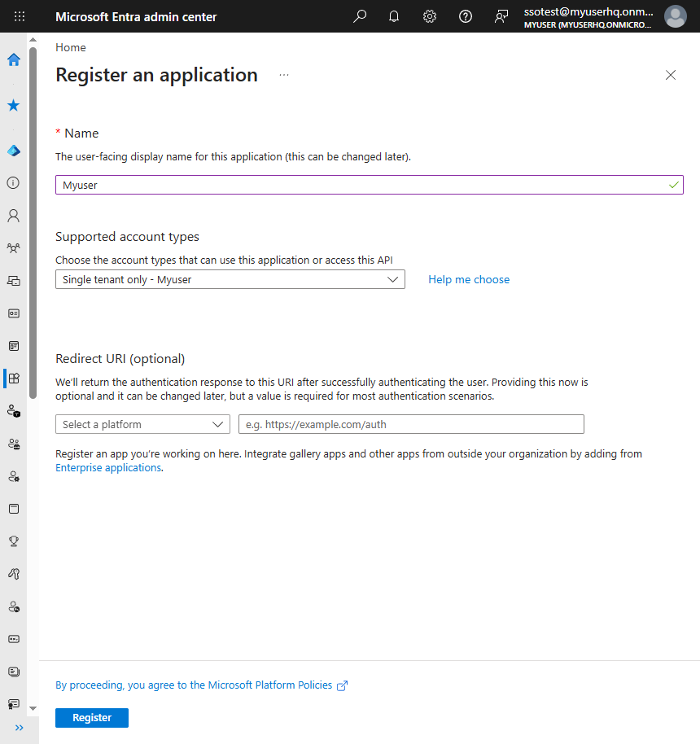The width and height of the screenshot is (700, 744).
Task: Click the person with sync badge sidebar icon
Action: pos(14,606)
